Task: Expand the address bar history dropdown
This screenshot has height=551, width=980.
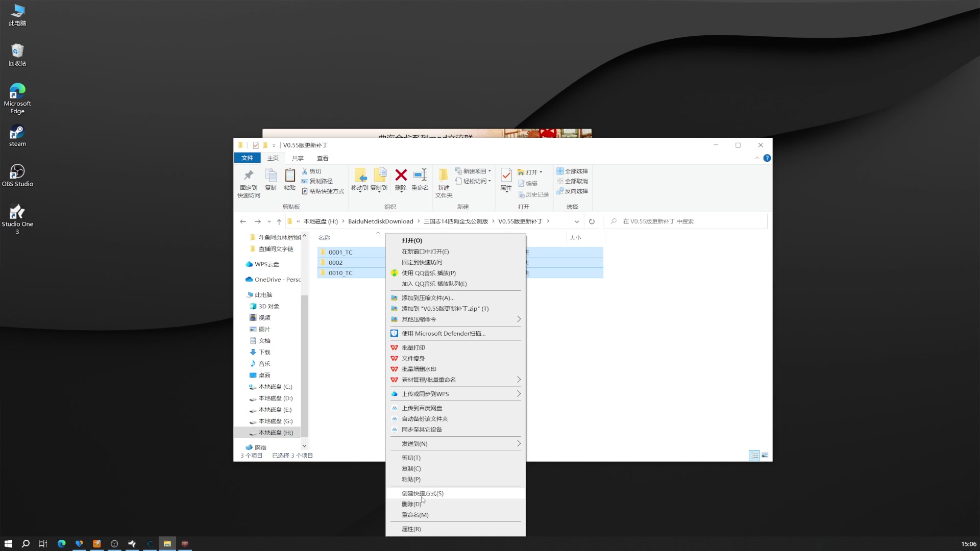Action: (x=577, y=221)
